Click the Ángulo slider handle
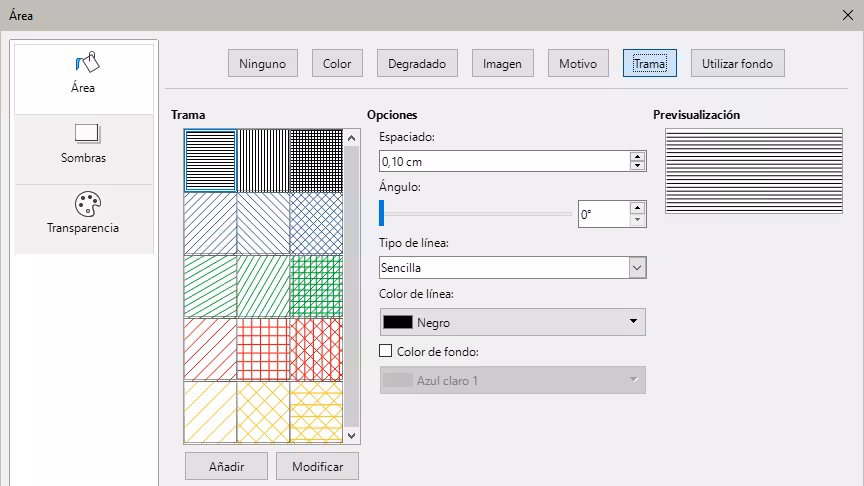This screenshot has width=864, height=486. pos(381,213)
